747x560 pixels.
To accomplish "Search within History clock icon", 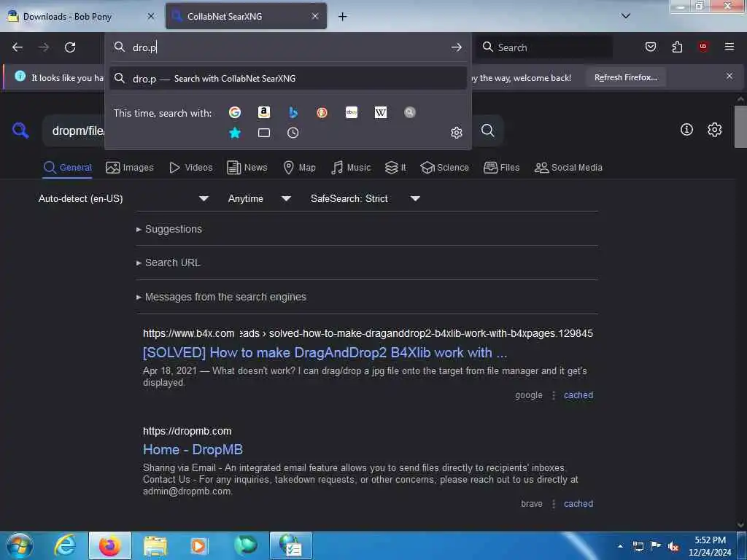I will coord(293,133).
